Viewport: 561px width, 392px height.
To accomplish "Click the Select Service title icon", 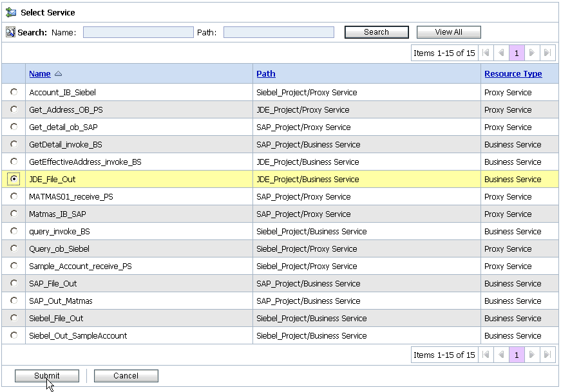I will (x=10, y=12).
